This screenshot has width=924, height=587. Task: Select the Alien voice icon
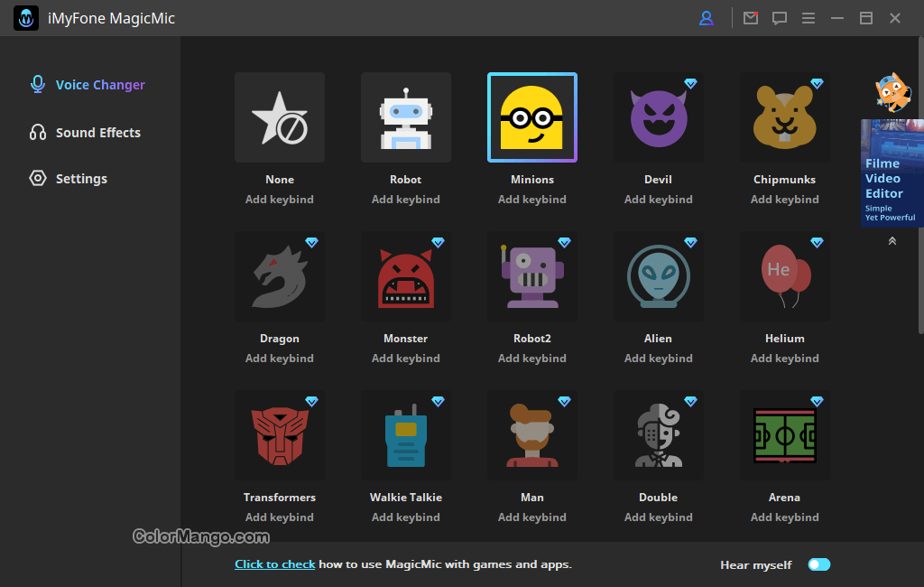[x=659, y=276]
